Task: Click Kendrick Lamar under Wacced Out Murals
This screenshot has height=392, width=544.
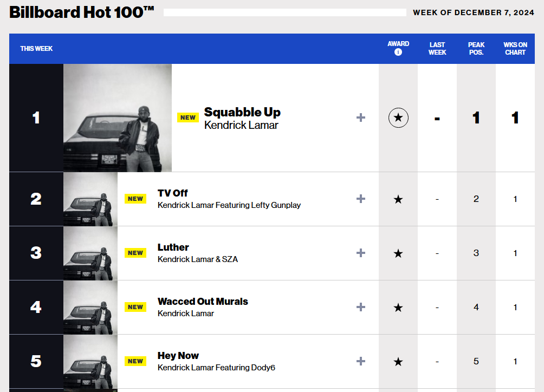Action: [x=186, y=313]
